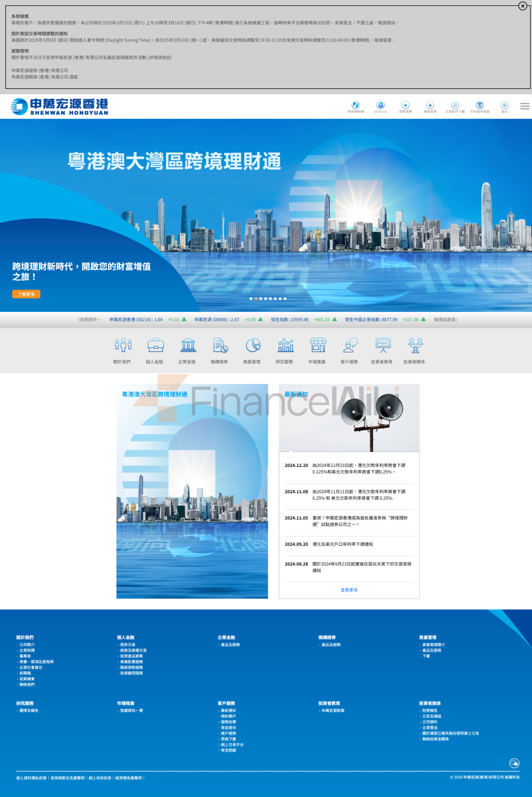This screenshot has width=532, height=797.
Task: Open the hamburger menu
Action: click(525, 106)
